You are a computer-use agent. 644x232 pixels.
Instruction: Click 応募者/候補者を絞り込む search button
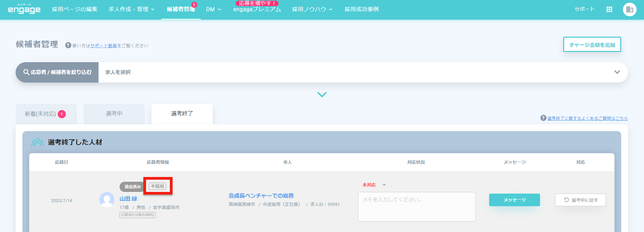(x=57, y=72)
